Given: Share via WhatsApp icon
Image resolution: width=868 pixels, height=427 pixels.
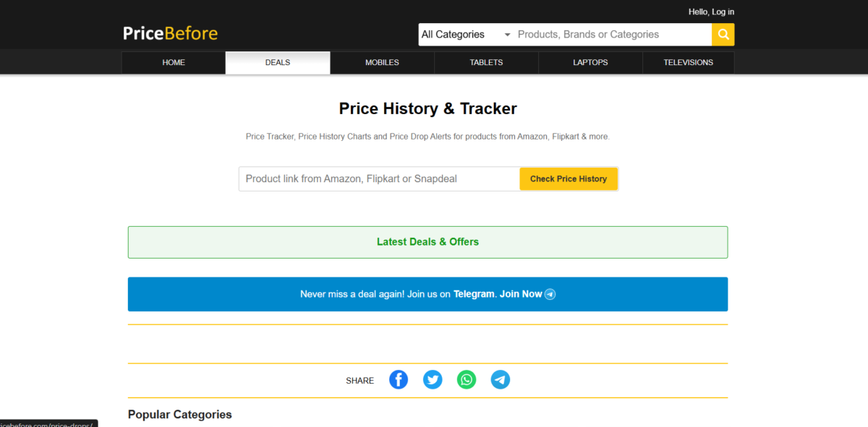Looking at the screenshot, I should tap(467, 379).
